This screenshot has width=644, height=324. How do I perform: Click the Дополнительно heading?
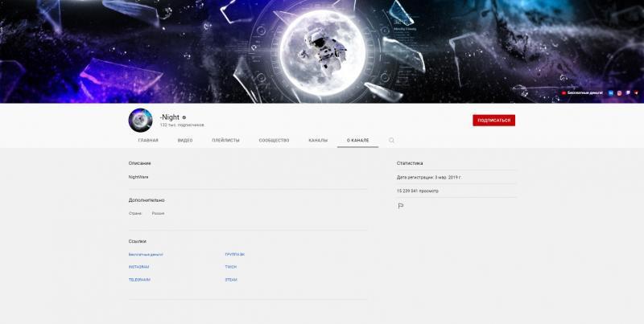tap(147, 200)
